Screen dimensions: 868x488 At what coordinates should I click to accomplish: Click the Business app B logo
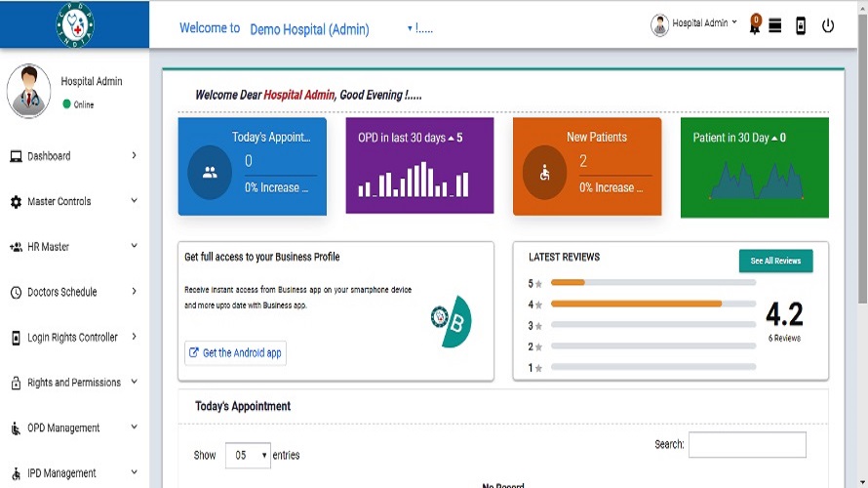coord(452,321)
